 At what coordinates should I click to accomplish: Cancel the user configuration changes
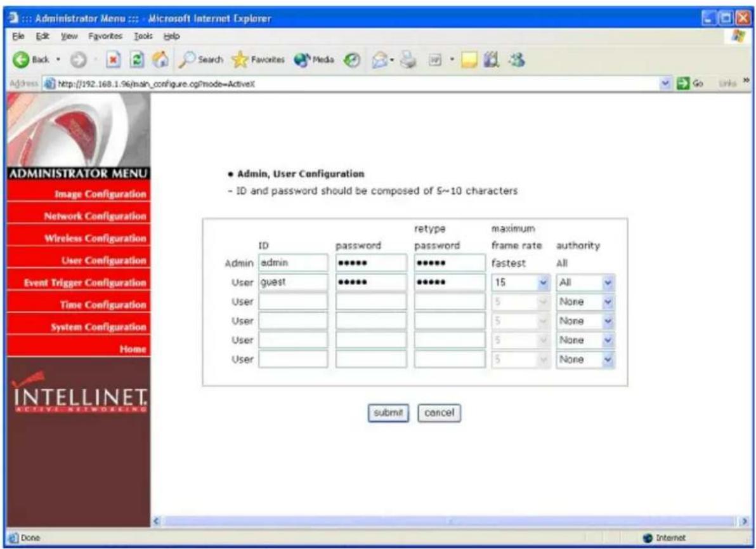(x=440, y=413)
